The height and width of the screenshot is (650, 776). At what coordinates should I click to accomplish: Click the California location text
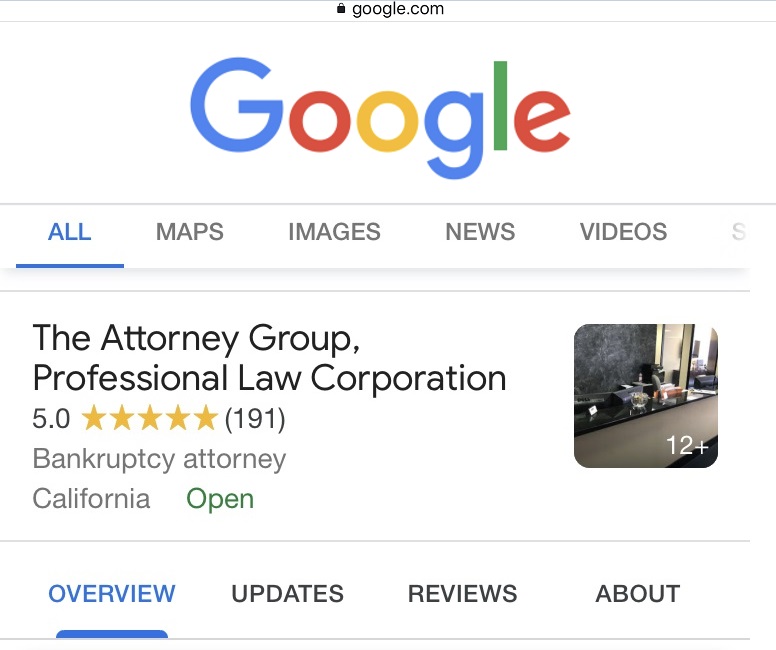[91, 498]
